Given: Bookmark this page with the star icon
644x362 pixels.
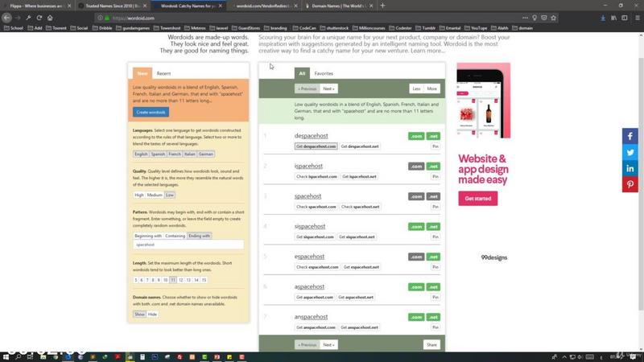Looking at the screenshot, I should [x=554, y=18].
